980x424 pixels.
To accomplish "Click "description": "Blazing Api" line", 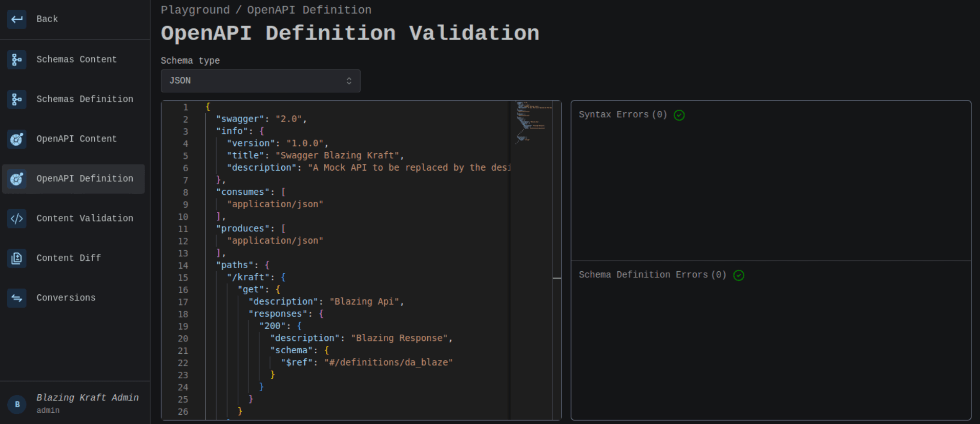I will (326, 301).
